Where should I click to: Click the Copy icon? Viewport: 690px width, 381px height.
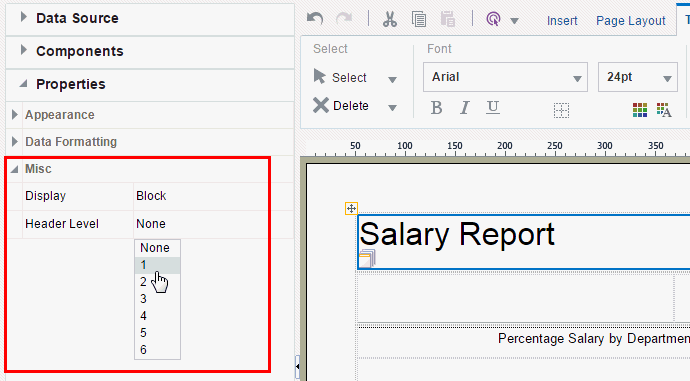[x=418, y=19]
